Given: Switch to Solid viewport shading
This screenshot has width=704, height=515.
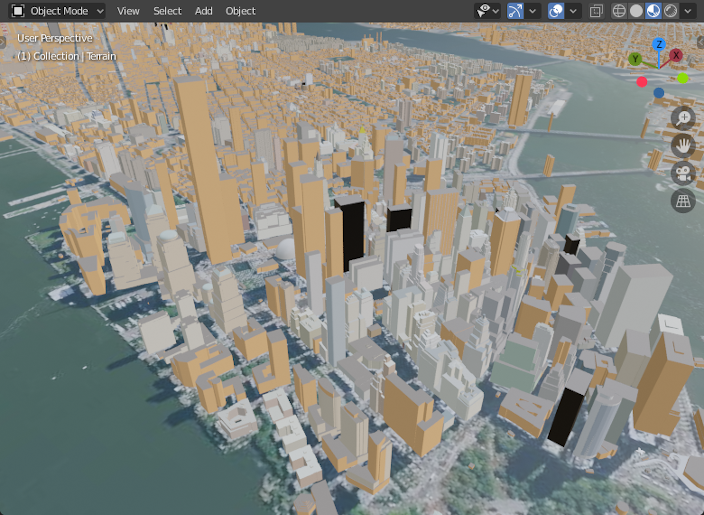Looking at the screenshot, I should [x=636, y=11].
